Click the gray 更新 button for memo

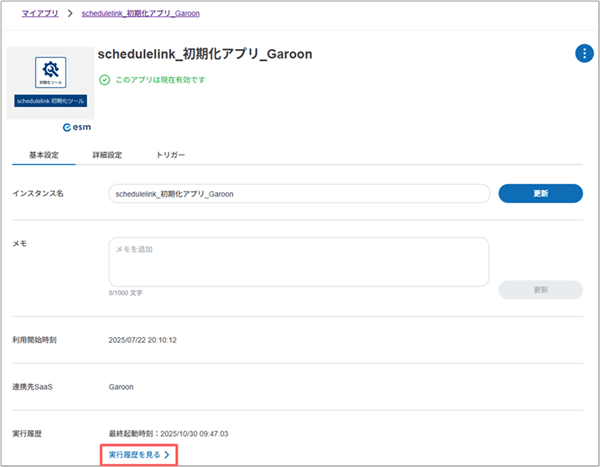540,289
